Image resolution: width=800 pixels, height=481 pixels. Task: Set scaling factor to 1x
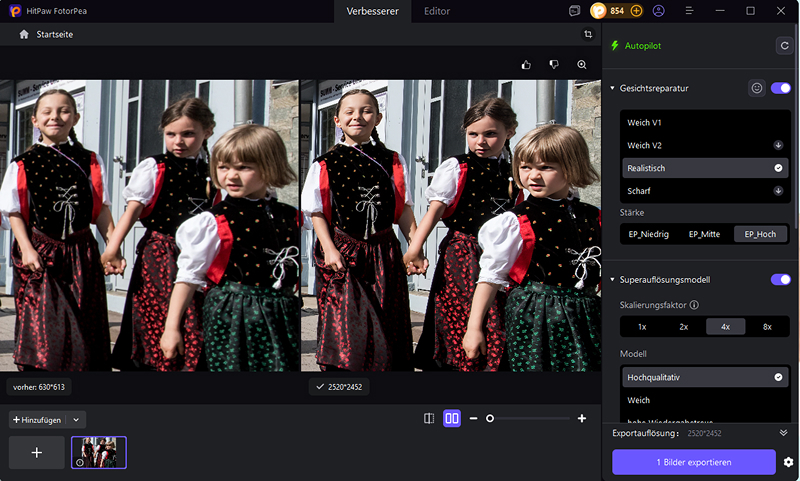pos(642,327)
